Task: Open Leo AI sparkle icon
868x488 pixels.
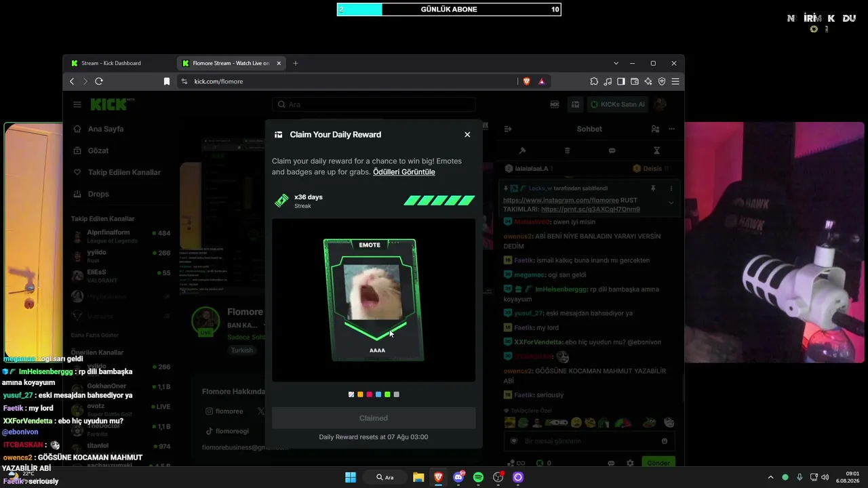Action: coord(648,81)
